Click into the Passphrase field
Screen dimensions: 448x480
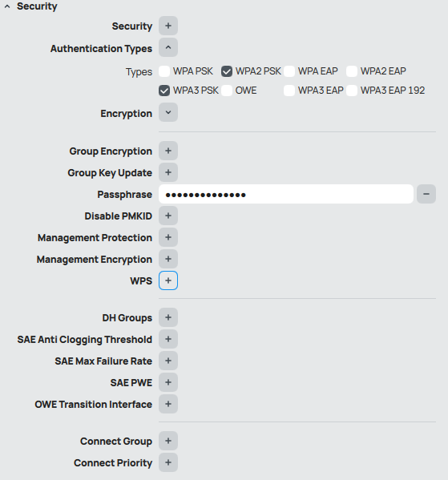286,194
